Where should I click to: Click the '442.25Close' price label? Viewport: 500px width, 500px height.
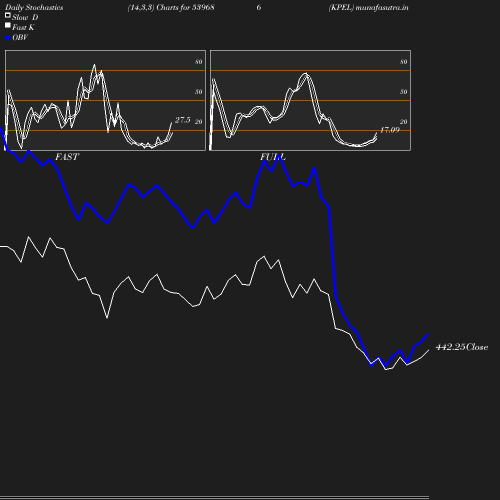point(462,347)
